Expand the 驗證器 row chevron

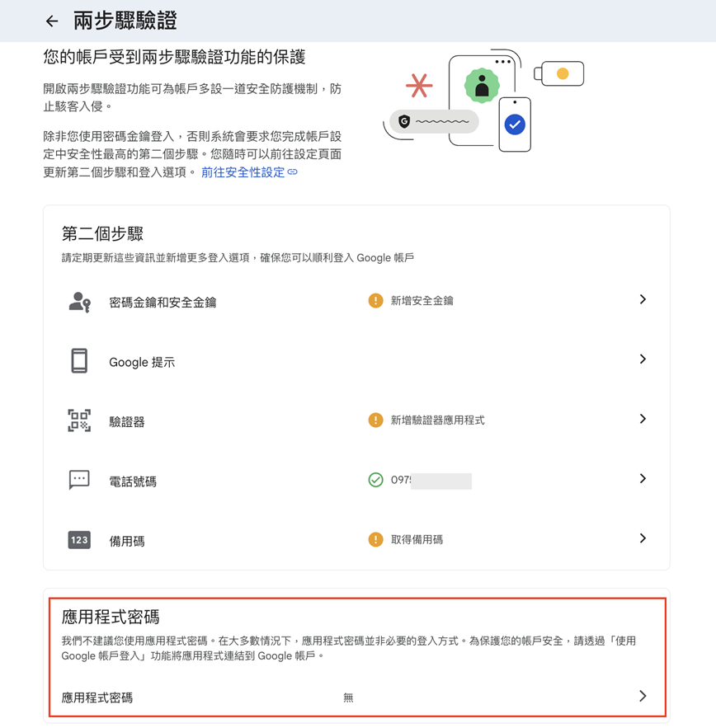click(643, 419)
